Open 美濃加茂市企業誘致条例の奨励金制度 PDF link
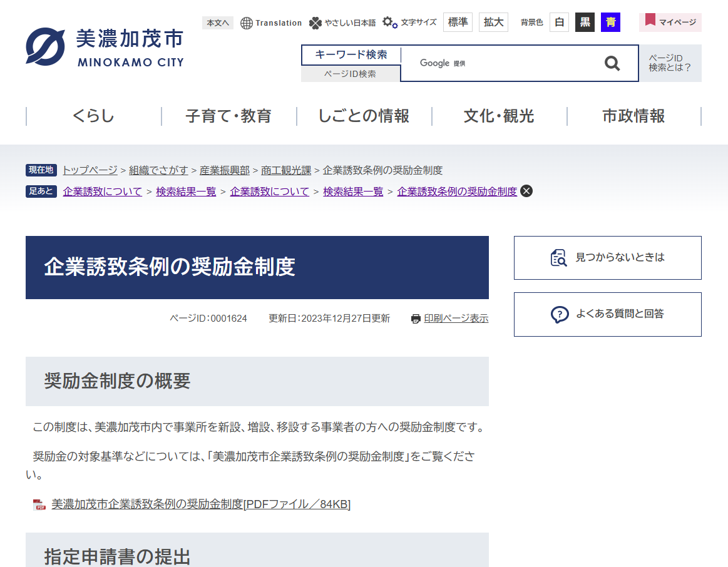Image resolution: width=728 pixels, height=567 pixels. [x=201, y=504]
